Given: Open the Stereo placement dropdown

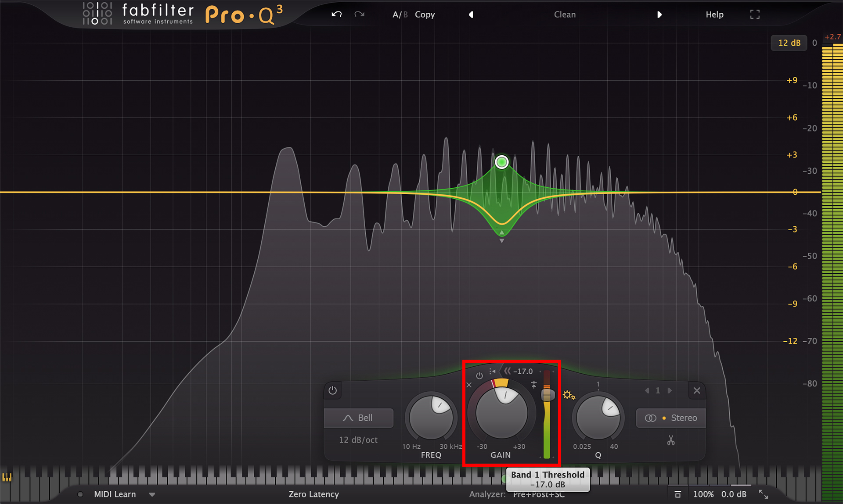Looking at the screenshot, I should [x=670, y=418].
